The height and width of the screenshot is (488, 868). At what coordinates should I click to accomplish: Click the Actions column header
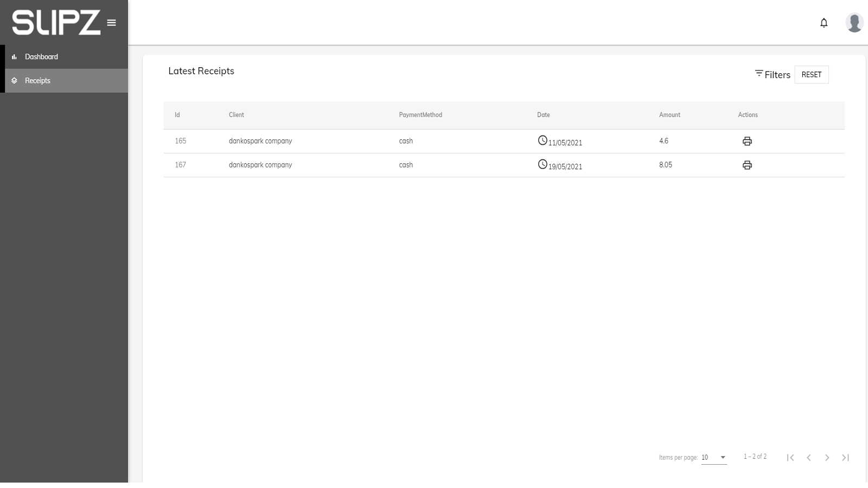(748, 115)
